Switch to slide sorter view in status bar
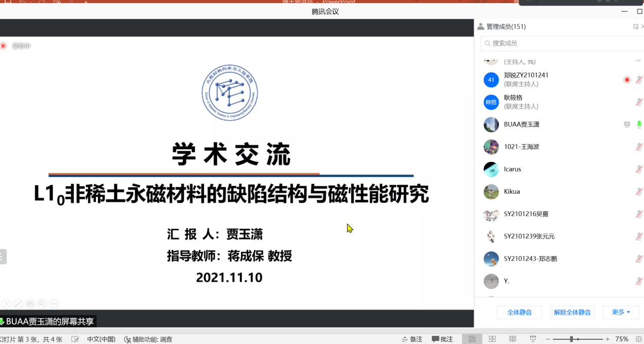Screen dimensions: 644x344 [x=492, y=339]
